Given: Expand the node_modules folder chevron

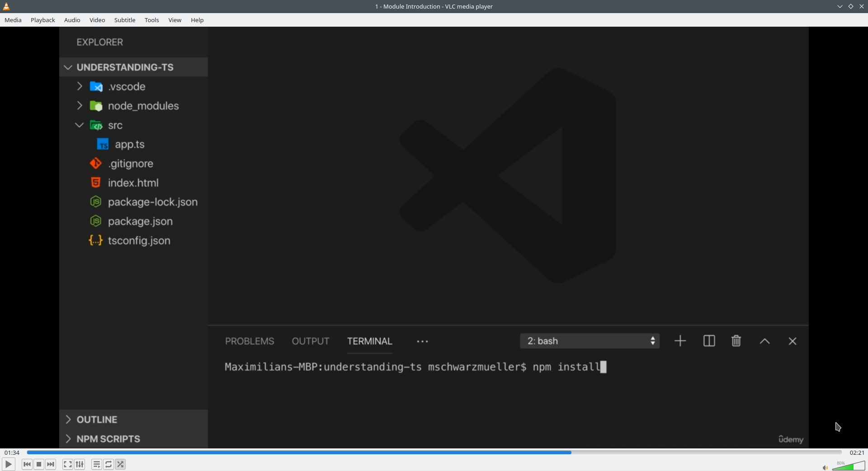Looking at the screenshot, I should [x=80, y=106].
